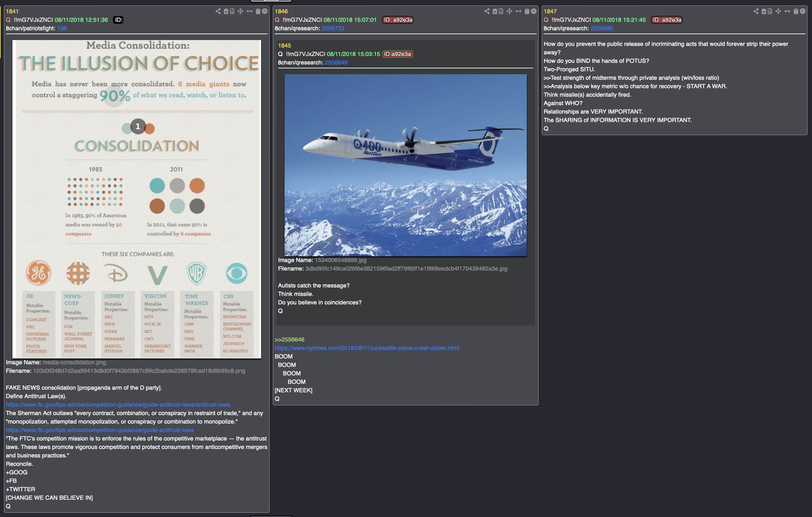Click the four-way move icon on post 1841
The image size is (812, 517).
coord(240,11)
